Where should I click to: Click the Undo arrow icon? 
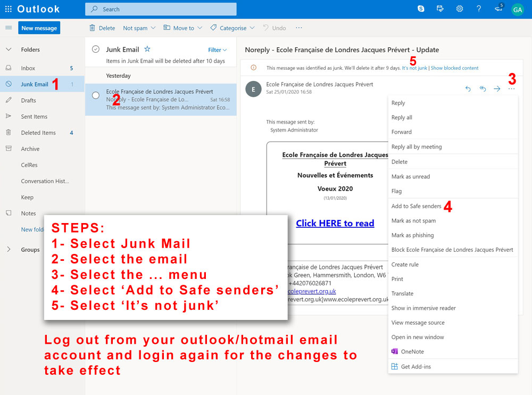click(265, 28)
